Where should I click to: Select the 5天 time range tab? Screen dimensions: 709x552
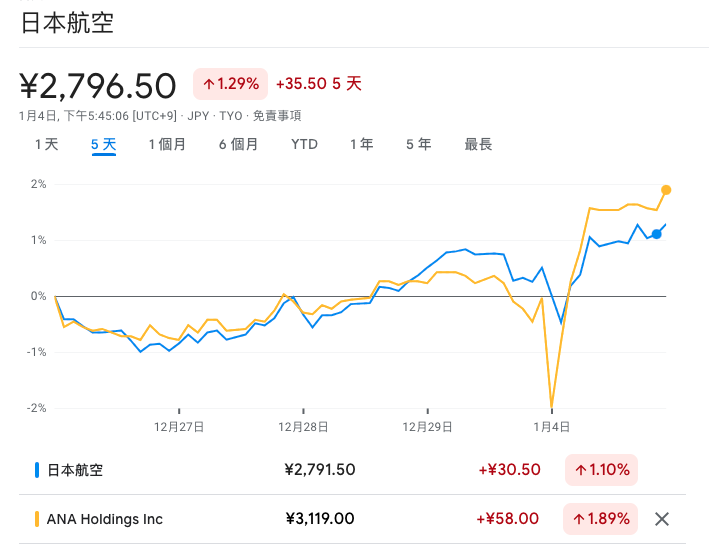[x=103, y=145]
